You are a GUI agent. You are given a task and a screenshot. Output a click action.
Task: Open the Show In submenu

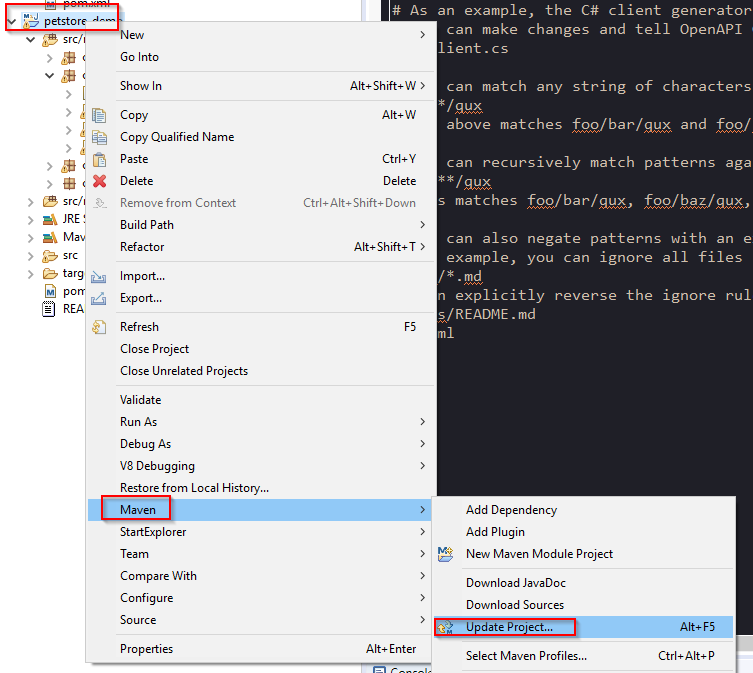pyautogui.click(x=262, y=86)
